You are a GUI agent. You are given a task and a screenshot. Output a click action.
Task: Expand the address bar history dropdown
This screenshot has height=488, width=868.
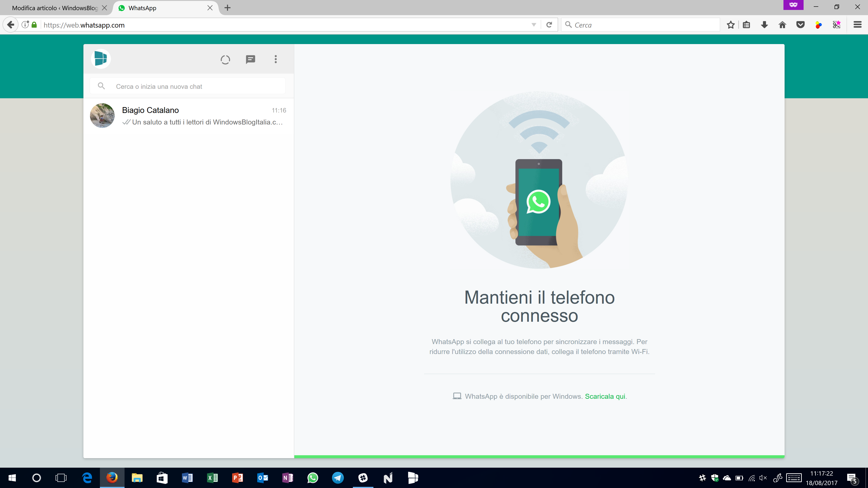(x=534, y=25)
